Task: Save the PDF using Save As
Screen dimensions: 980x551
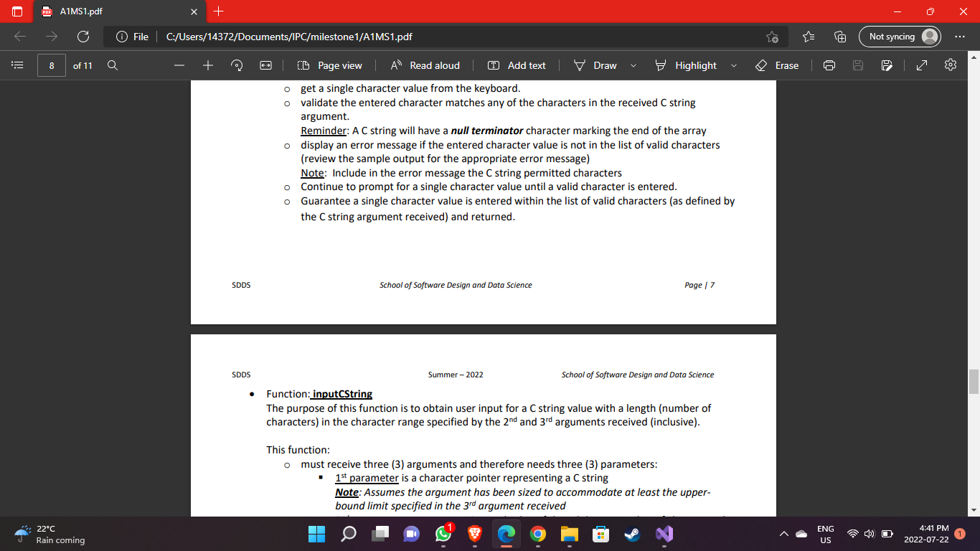Action: click(x=887, y=65)
